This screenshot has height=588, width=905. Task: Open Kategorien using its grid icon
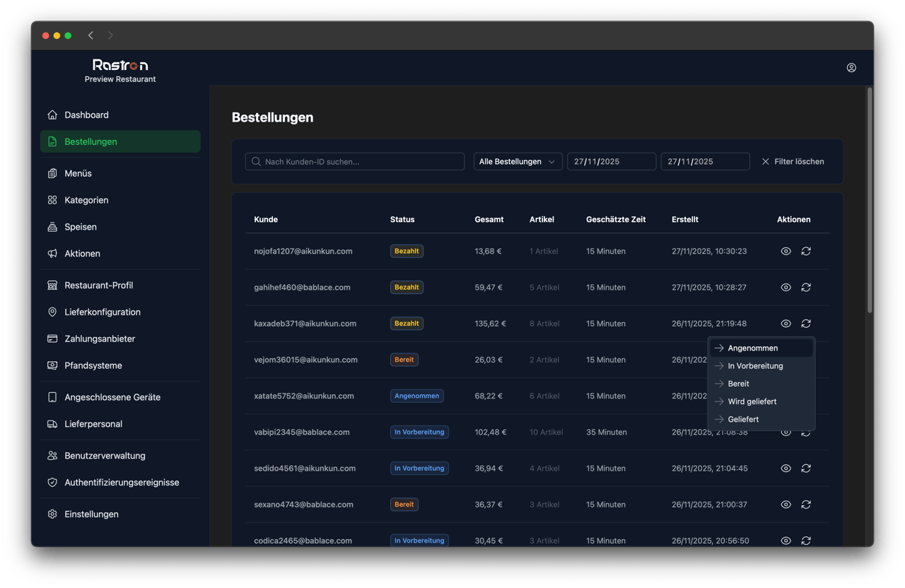[x=52, y=200]
